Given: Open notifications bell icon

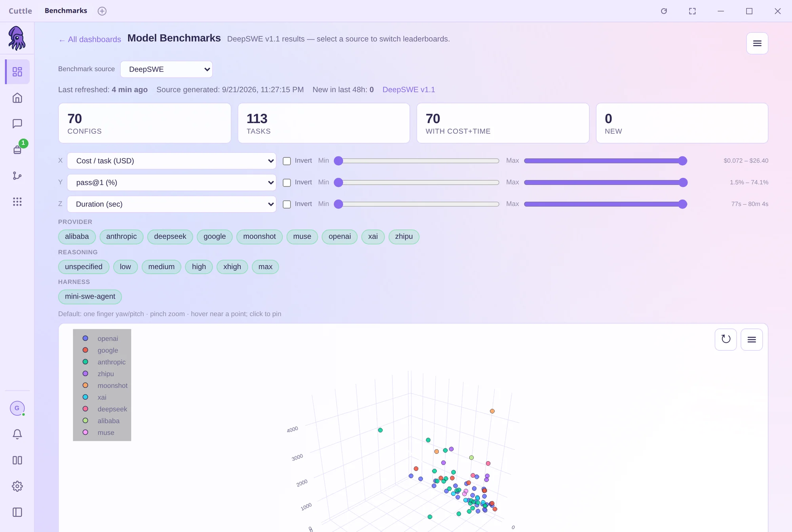Looking at the screenshot, I should 17,434.
